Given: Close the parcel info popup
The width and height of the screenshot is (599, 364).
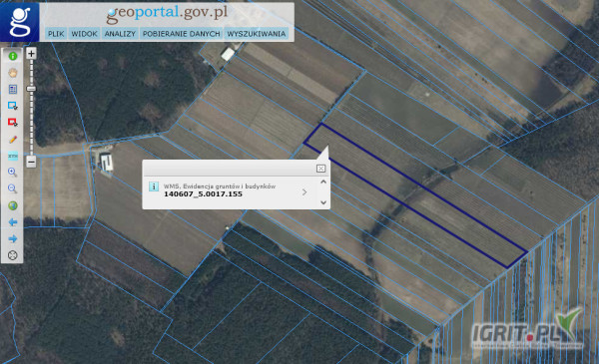Looking at the screenshot, I should coord(320,169).
